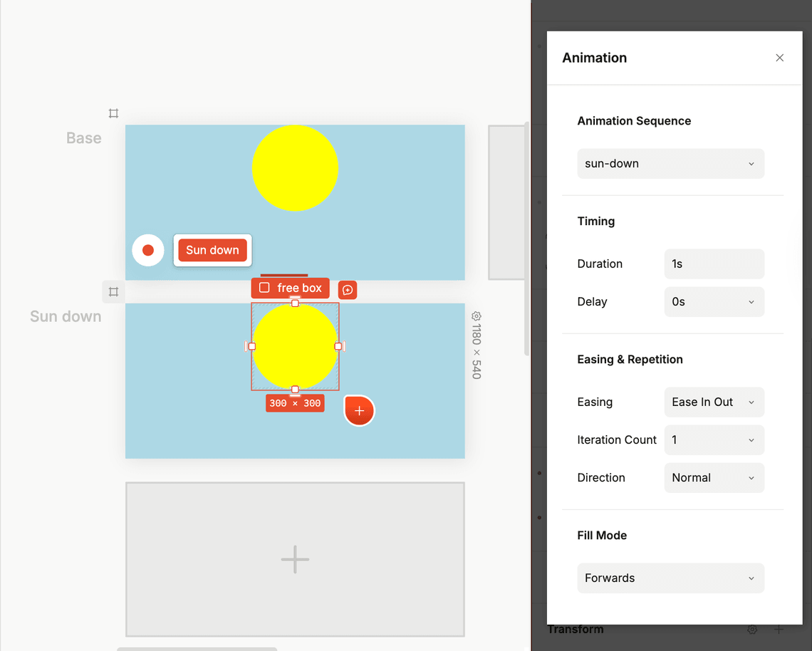Change the Direction dropdown from Normal
Viewport: 812px width, 651px height.
click(714, 478)
